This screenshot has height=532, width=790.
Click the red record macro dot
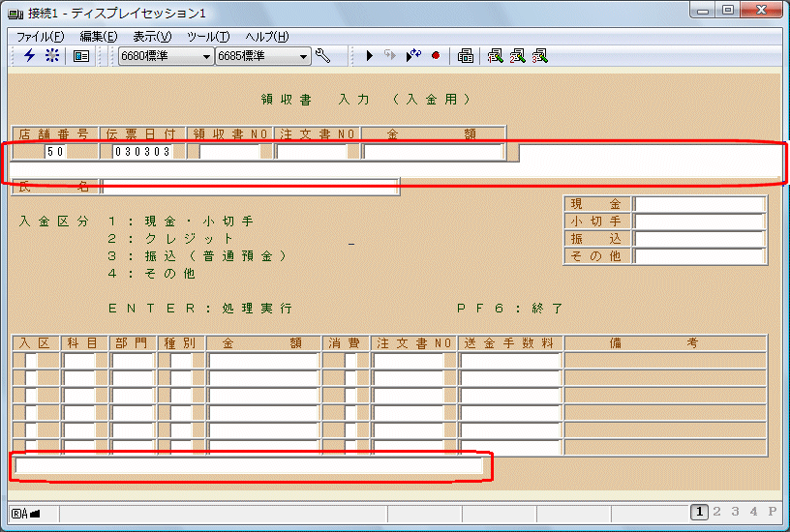click(436, 56)
